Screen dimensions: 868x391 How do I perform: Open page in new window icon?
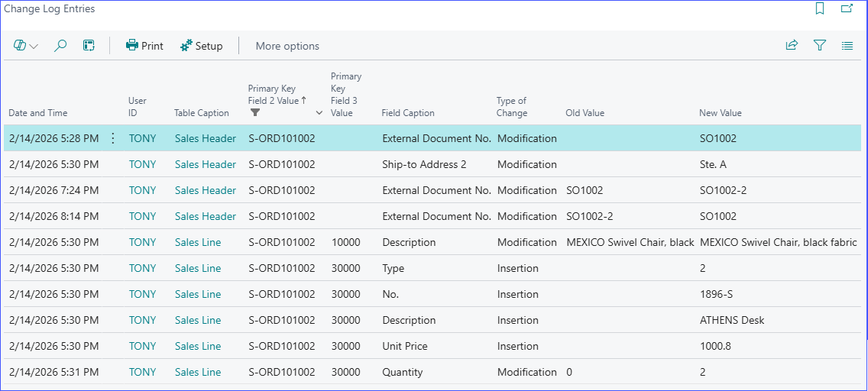847,9
